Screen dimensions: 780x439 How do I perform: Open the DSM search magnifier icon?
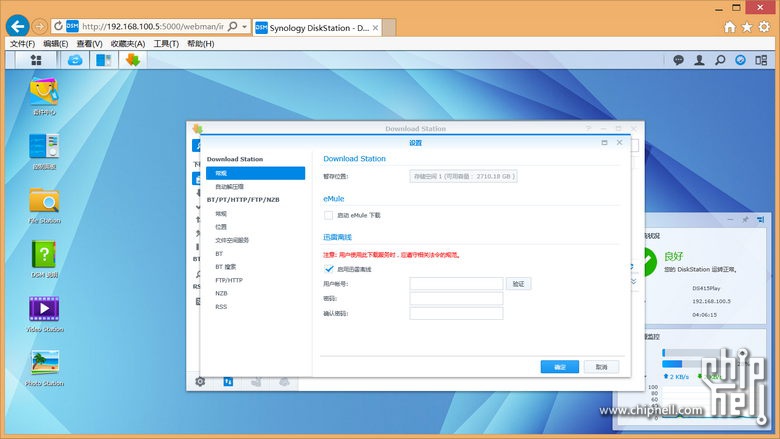720,60
